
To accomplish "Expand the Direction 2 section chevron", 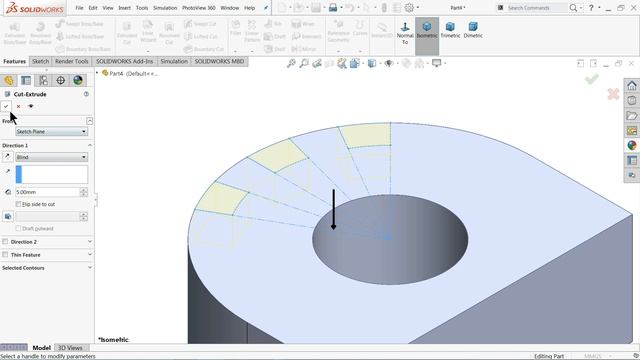I will pyautogui.click(x=89, y=242).
